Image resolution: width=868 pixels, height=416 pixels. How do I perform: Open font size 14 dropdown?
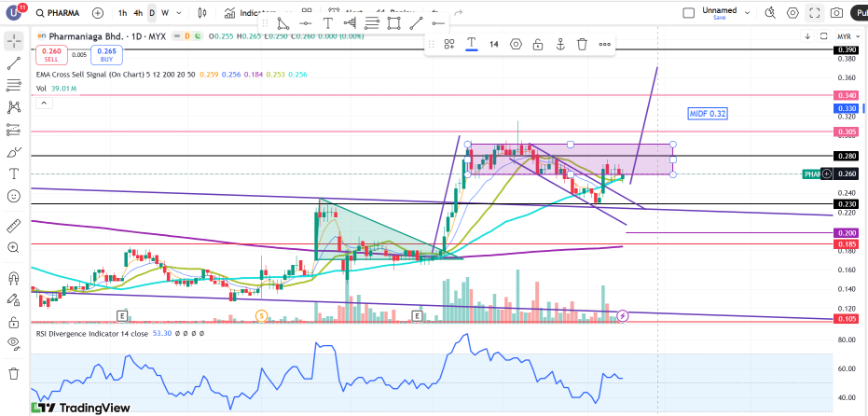(x=494, y=44)
